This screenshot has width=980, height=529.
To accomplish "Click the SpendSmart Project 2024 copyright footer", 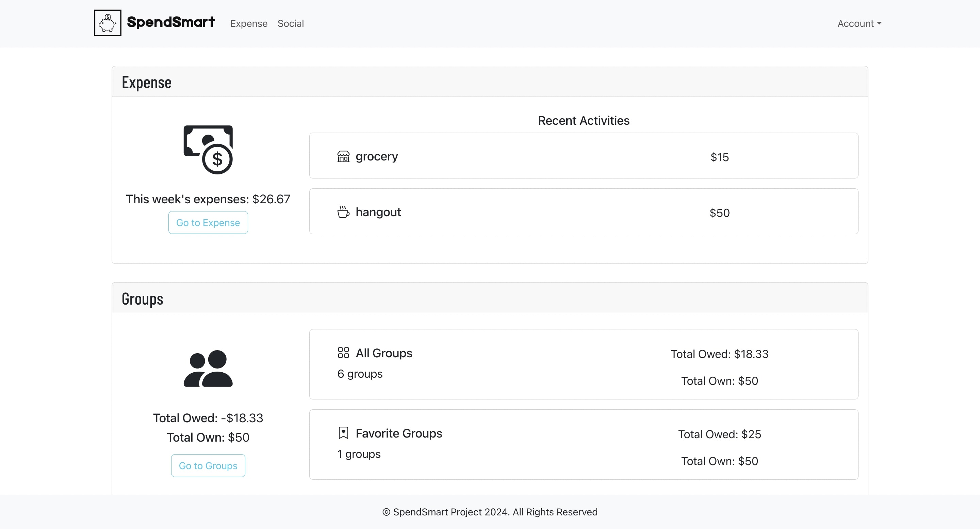I will point(490,512).
